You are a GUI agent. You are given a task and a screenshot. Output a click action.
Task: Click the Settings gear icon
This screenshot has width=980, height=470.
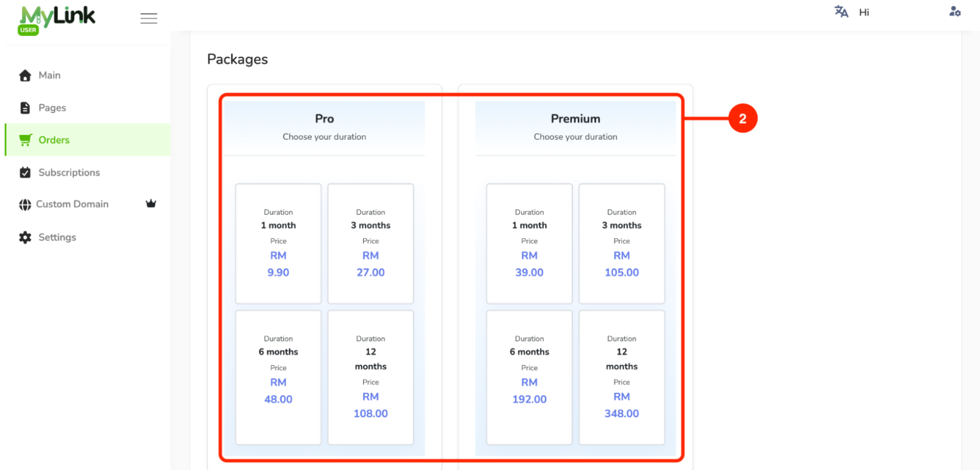[x=25, y=237]
